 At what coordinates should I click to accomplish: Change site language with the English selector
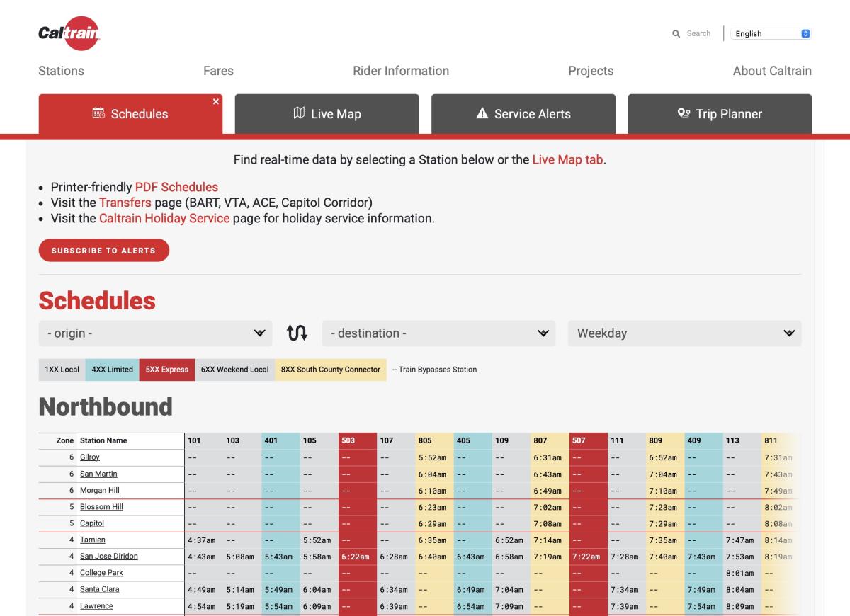(x=771, y=33)
